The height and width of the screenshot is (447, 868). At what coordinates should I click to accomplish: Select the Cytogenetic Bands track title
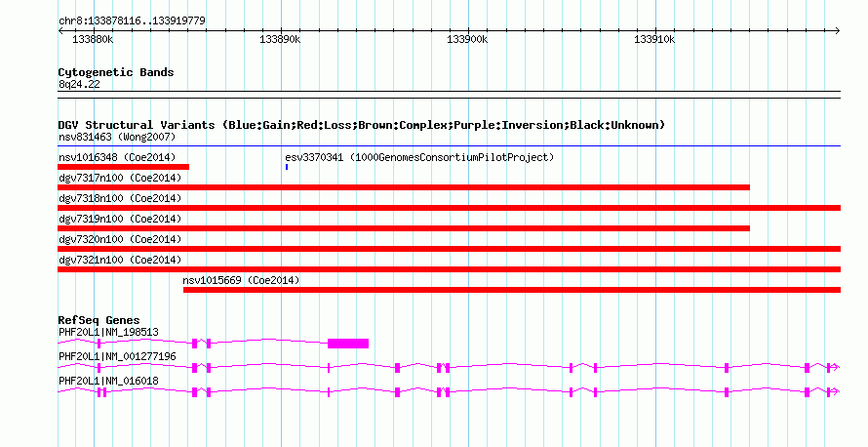click(x=116, y=72)
